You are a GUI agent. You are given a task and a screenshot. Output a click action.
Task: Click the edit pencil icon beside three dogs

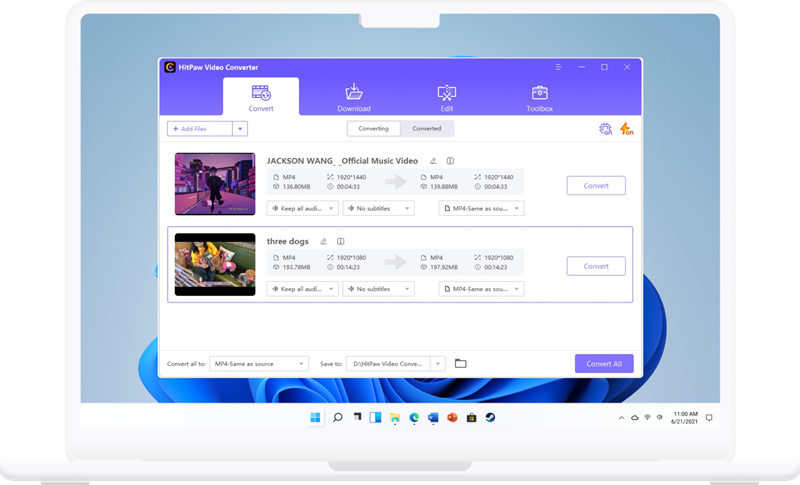click(x=323, y=241)
